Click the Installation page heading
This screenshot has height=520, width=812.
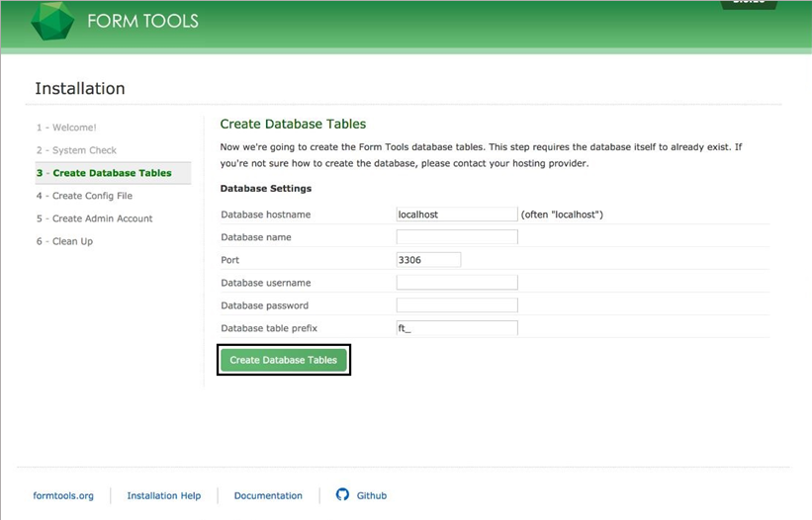pyautogui.click(x=80, y=88)
